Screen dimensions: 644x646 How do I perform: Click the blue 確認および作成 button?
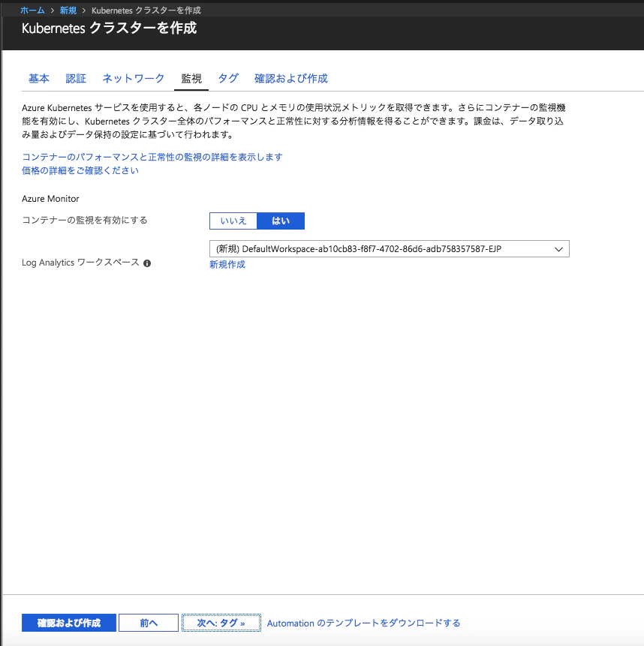coord(69,623)
